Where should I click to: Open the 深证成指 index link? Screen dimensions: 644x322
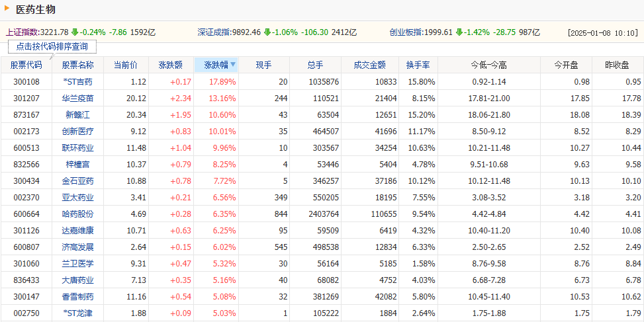(x=215, y=32)
